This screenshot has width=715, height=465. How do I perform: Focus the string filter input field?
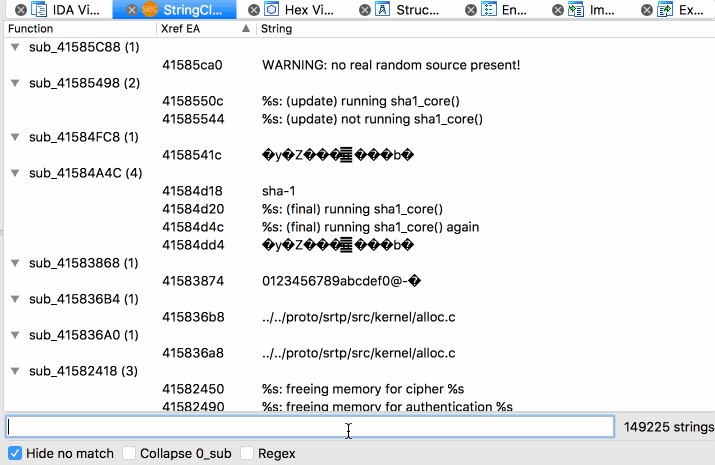[310, 427]
